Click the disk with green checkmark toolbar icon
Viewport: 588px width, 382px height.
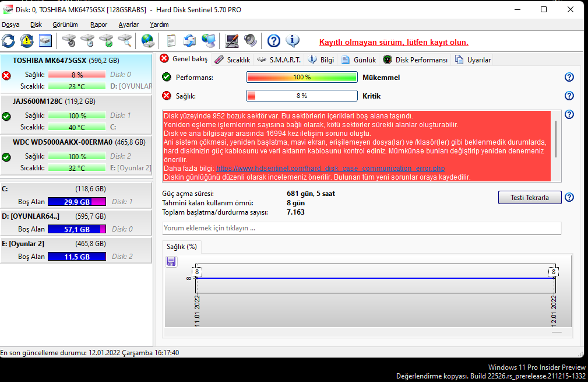pyautogui.click(x=107, y=41)
